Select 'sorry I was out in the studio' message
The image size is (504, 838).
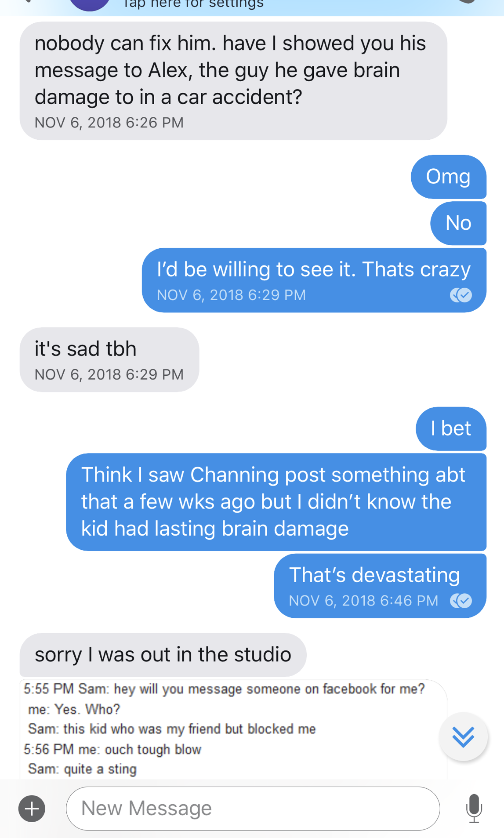pos(163,655)
